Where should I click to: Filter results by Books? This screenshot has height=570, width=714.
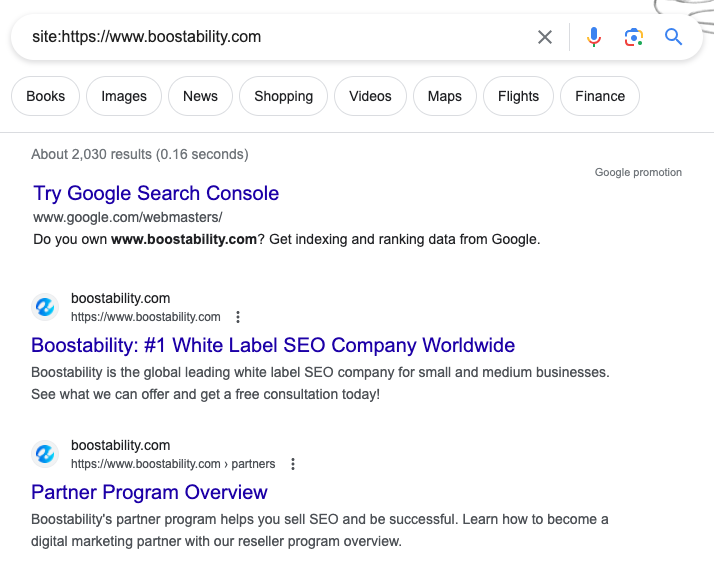coord(46,96)
